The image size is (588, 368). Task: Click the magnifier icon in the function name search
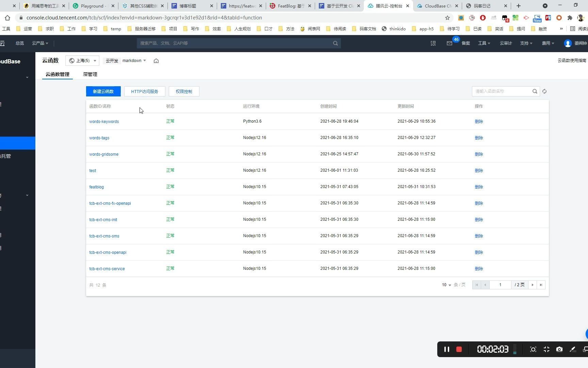click(535, 91)
